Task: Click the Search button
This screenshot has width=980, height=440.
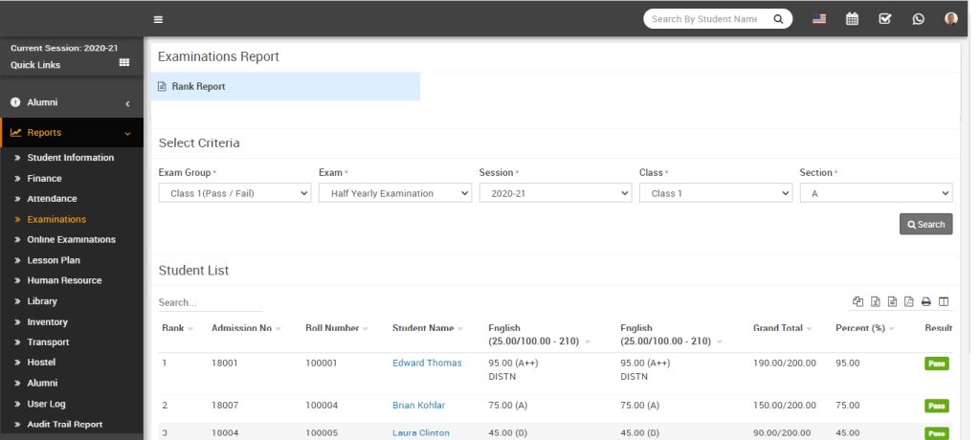Action: coord(925,225)
